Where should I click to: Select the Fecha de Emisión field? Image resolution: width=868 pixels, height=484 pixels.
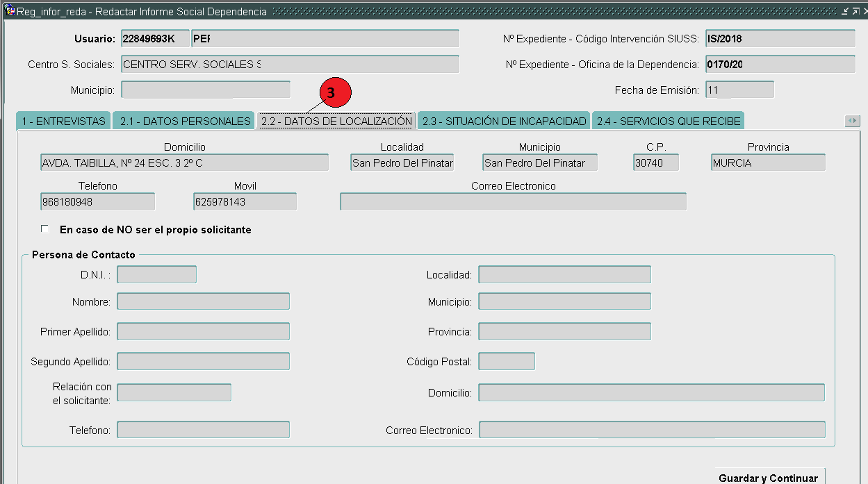click(x=739, y=90)
